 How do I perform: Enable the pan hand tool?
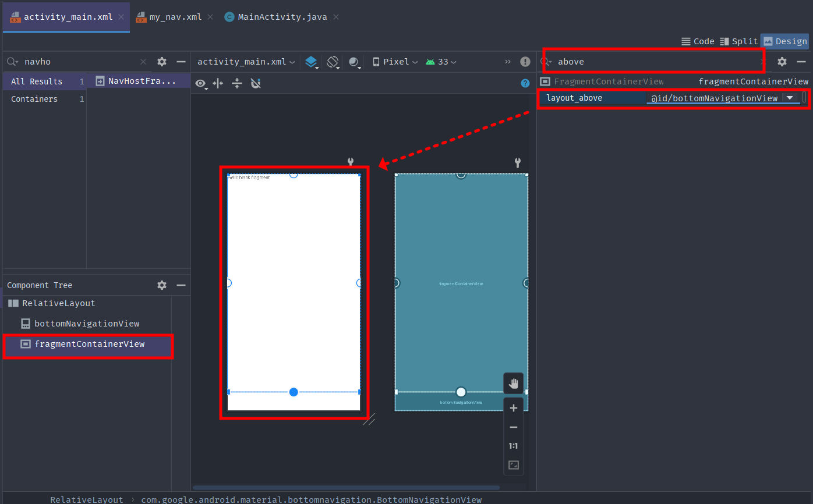(514, 384)
